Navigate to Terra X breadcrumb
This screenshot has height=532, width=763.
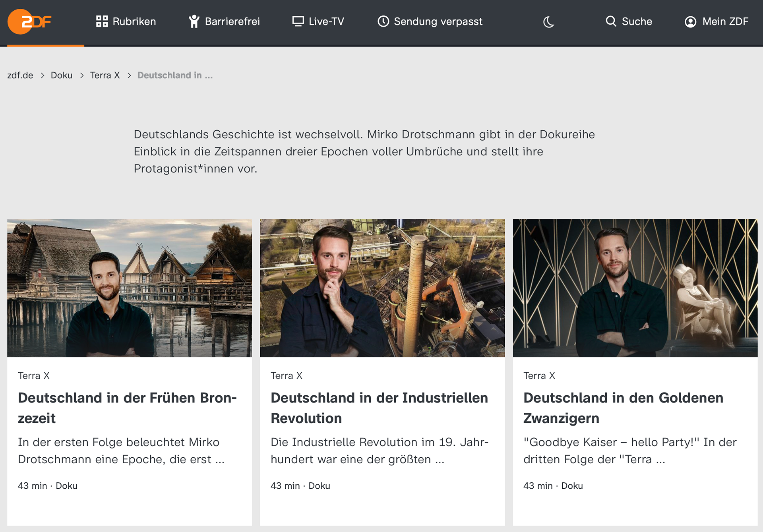(105, 75)
